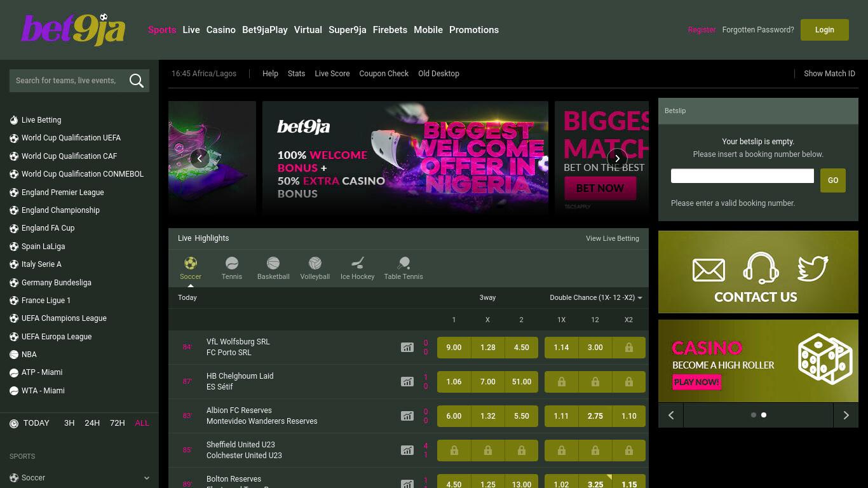Select the 72H time filter
The image size is (868, 488).
(118, 423)
